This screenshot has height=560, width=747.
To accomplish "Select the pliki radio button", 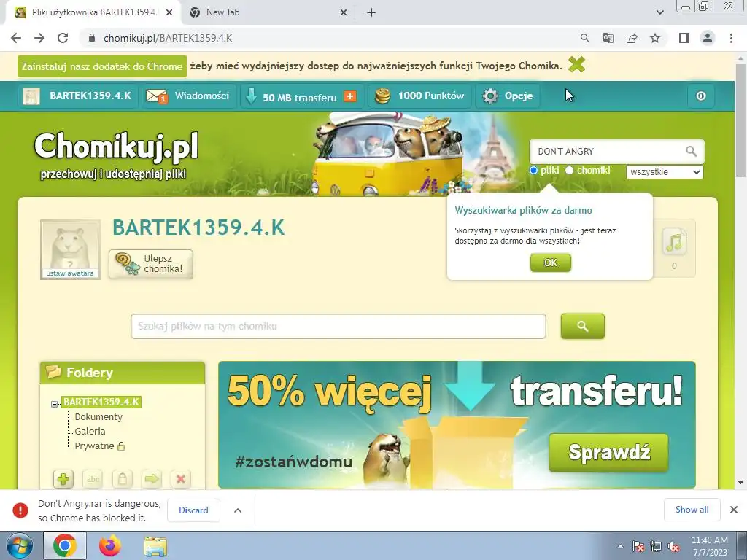I will click(x=533, y=171).
